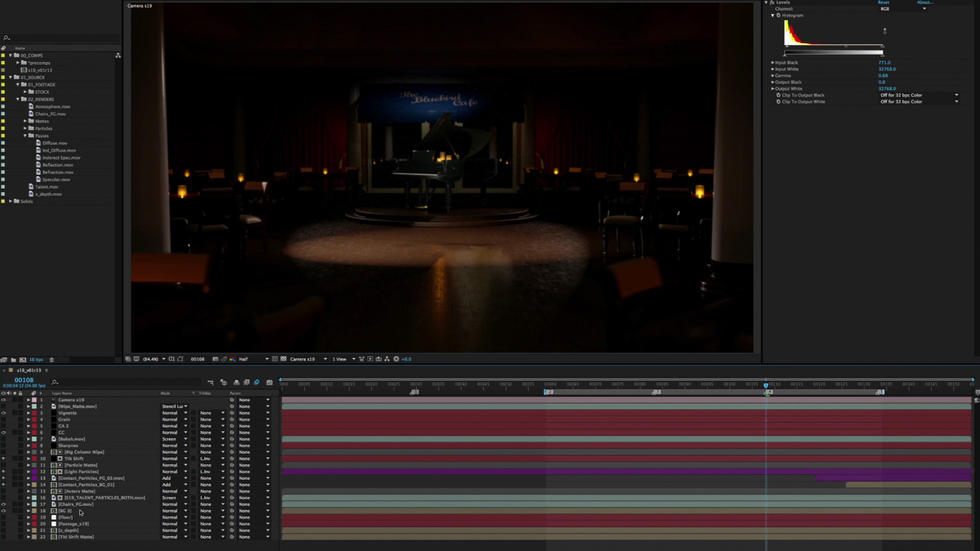
Task: Expand the Matters folder in Project panel
Action: tap(25, 121)
